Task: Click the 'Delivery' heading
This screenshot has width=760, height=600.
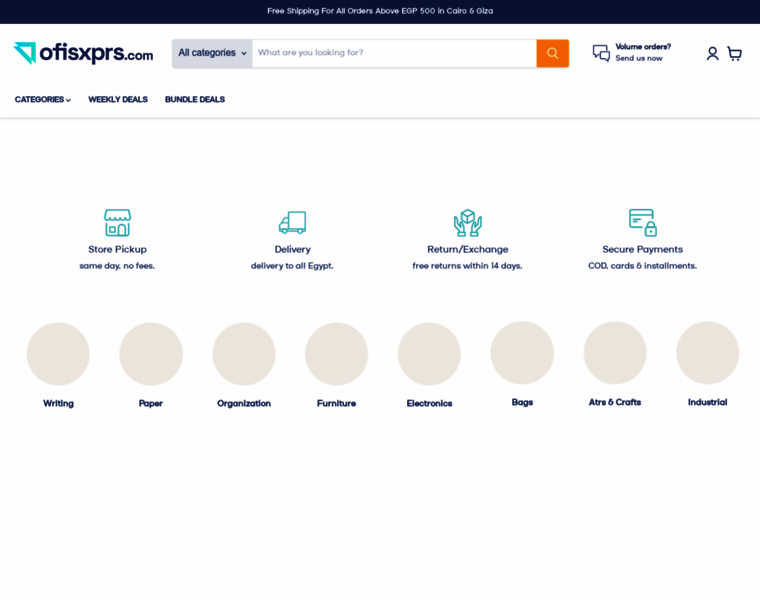Action: click(292, 249)
